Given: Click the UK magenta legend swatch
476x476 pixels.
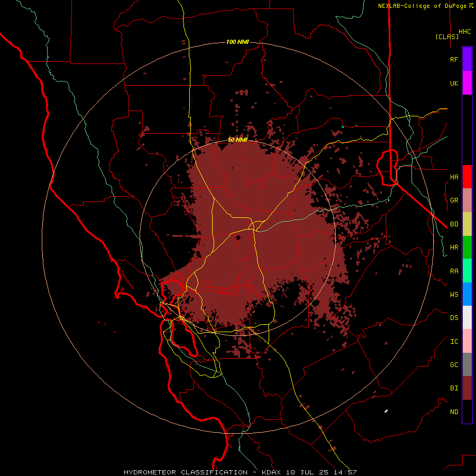Looking at the screenshot, I should pyautogui.click(x=467, y=83).
